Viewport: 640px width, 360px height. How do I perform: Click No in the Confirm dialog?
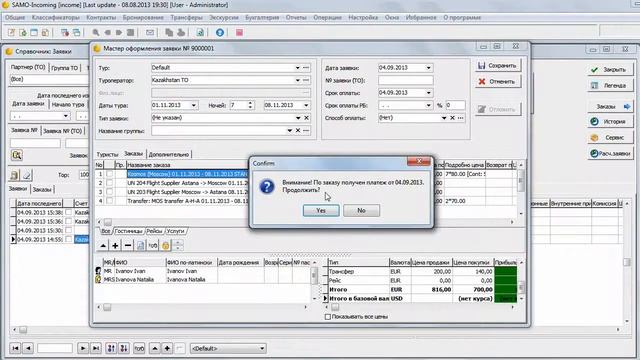(361, 210)
